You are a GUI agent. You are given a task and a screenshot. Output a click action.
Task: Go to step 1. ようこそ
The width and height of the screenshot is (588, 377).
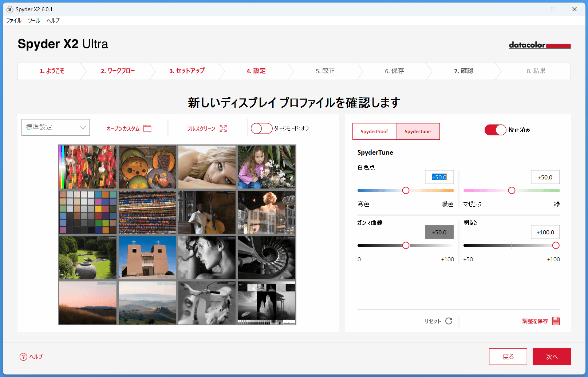[x=52, y=71]
